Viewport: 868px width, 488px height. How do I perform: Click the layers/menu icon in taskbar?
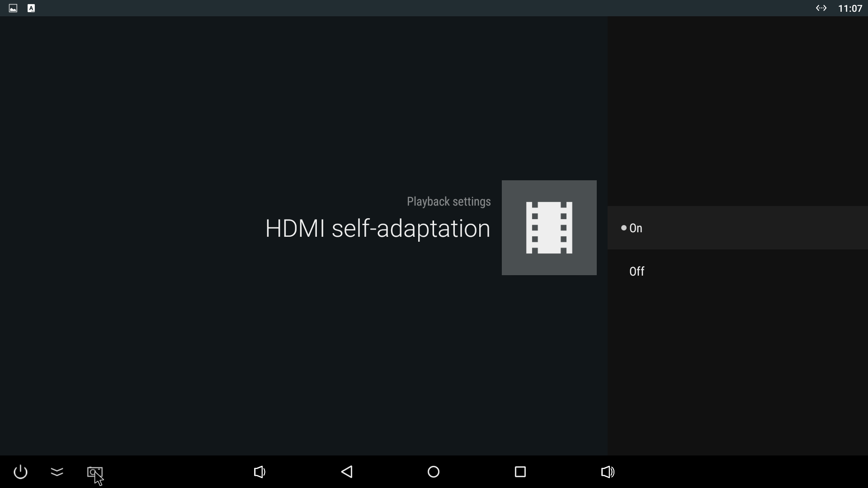pos(57,472)
